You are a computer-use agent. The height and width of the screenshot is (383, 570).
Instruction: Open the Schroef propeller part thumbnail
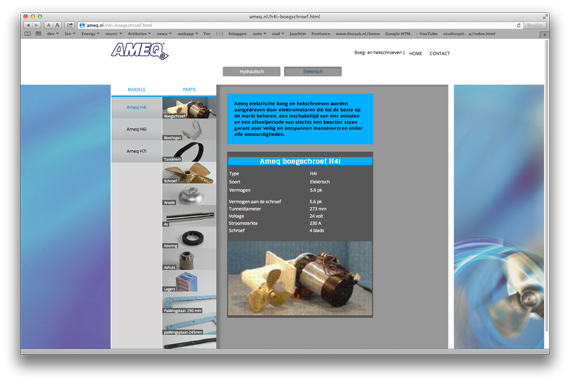pyautogui.click(x=189, y=173)
